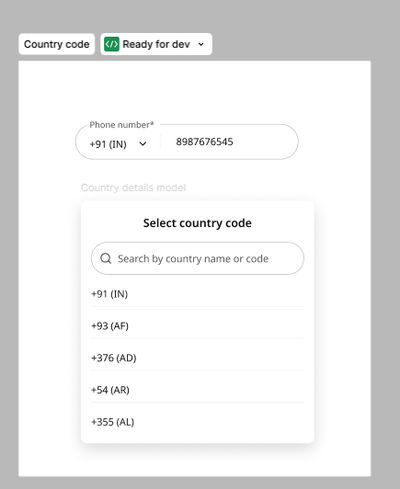Open the Ready for dev status dropdown chevron

coord(201,44)
